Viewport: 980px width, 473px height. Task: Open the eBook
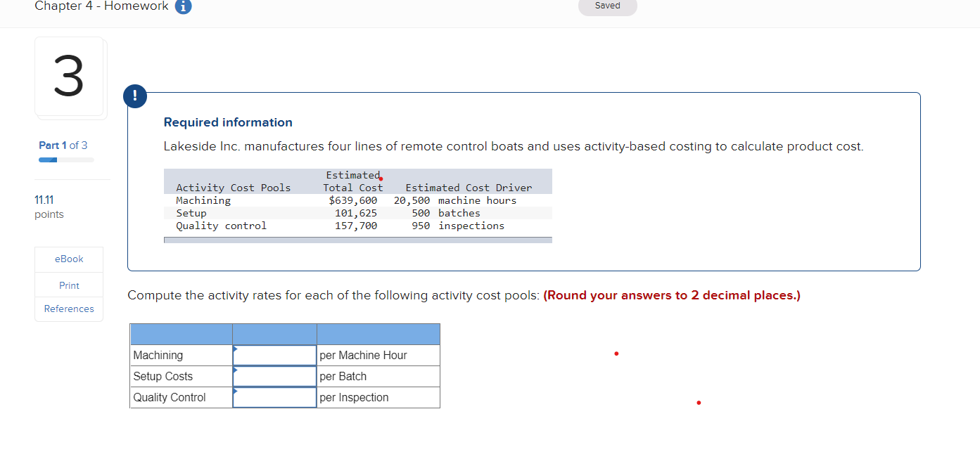coord(68,259)
